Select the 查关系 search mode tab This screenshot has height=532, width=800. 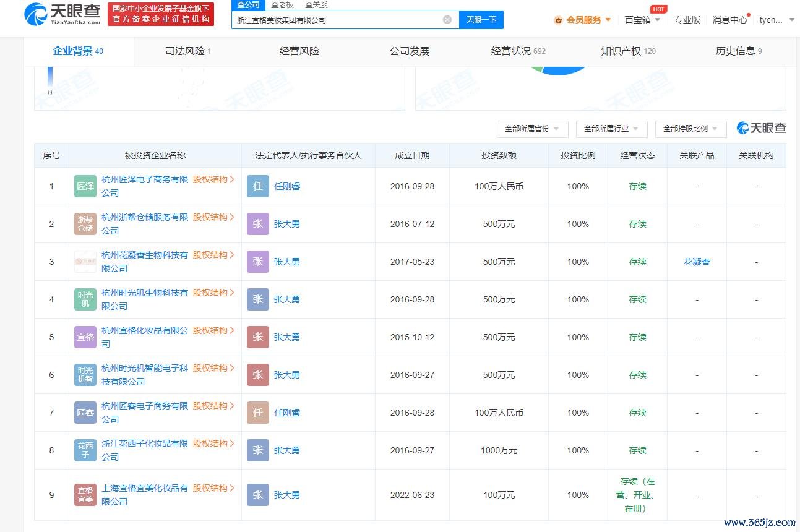pyautogui.click(x=316, y=5)
